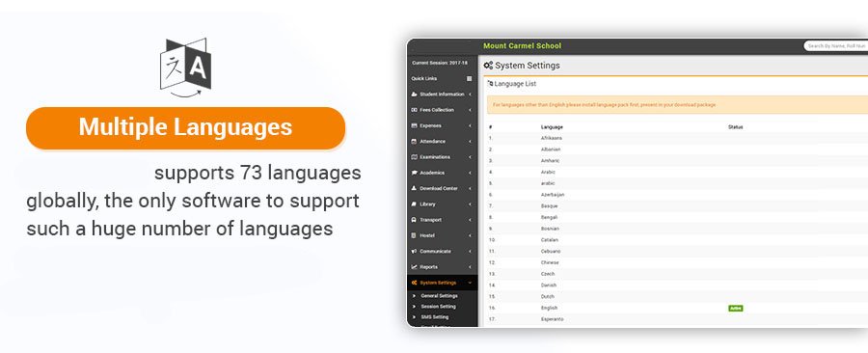
Task: Open the Fees Collection menu
Action: coord(442,110)
